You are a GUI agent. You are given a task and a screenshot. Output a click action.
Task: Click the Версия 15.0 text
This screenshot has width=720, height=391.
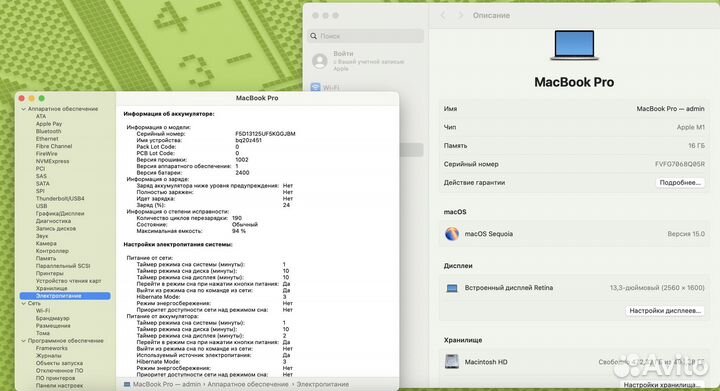[x=686, y=234]
